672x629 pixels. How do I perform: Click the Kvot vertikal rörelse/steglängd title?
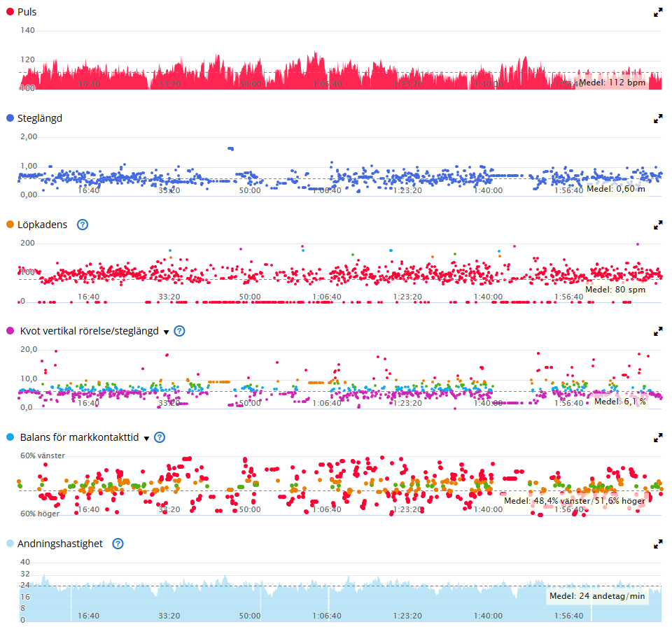(89, 331)
